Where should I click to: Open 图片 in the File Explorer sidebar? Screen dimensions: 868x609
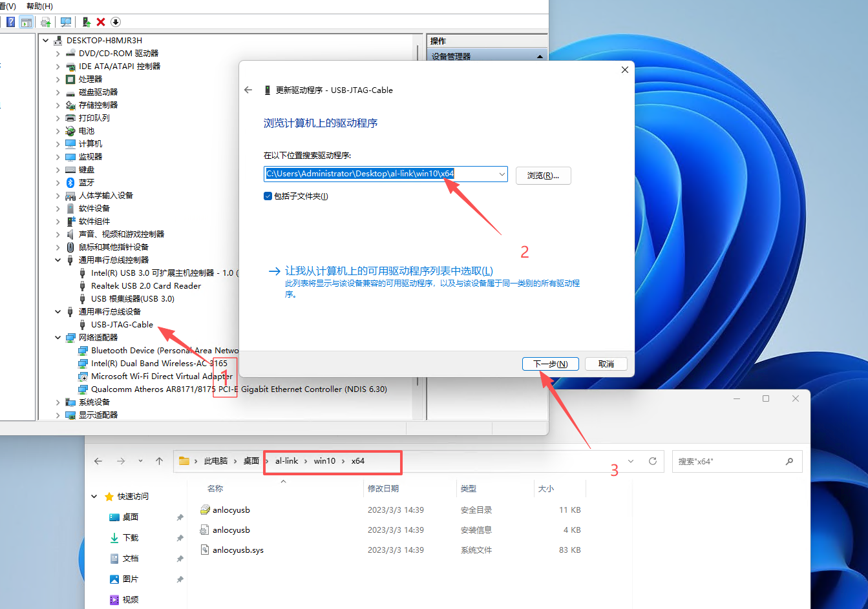[131, 579]
